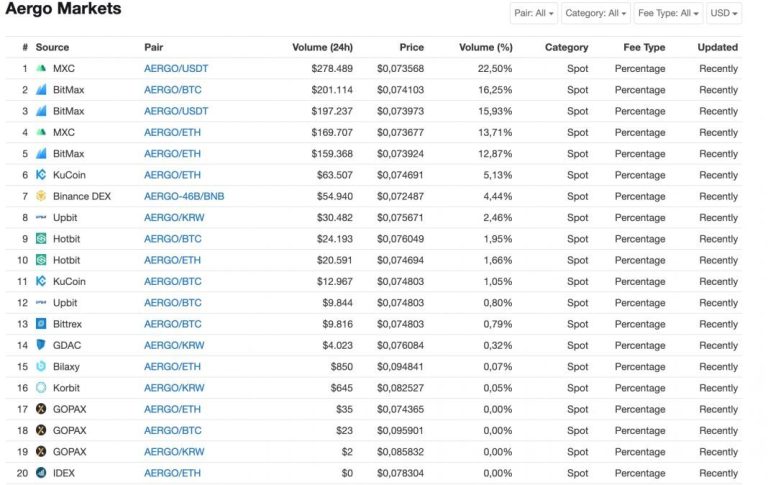This screenshot has width=768, height=485.
Task: Click the Bittrex source name
Action: point(67,324)
